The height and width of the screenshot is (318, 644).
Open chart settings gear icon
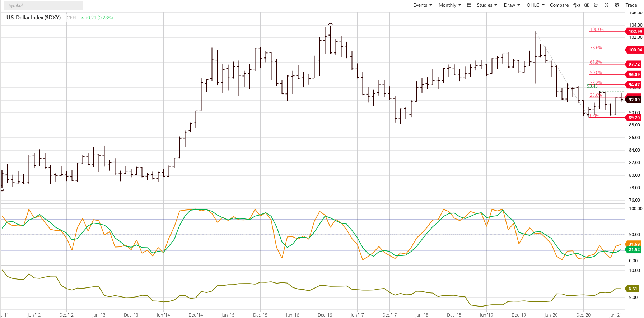click(617, 5)
